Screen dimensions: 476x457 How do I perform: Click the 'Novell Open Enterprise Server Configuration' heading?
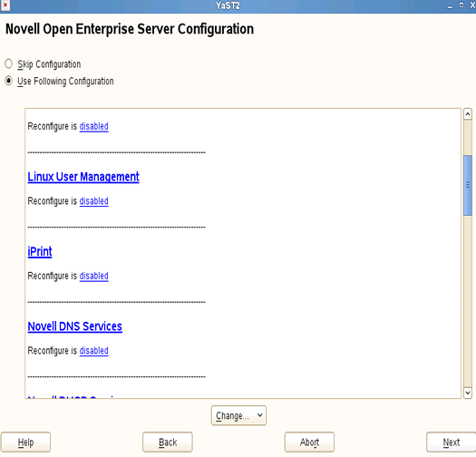coord(130,29)
